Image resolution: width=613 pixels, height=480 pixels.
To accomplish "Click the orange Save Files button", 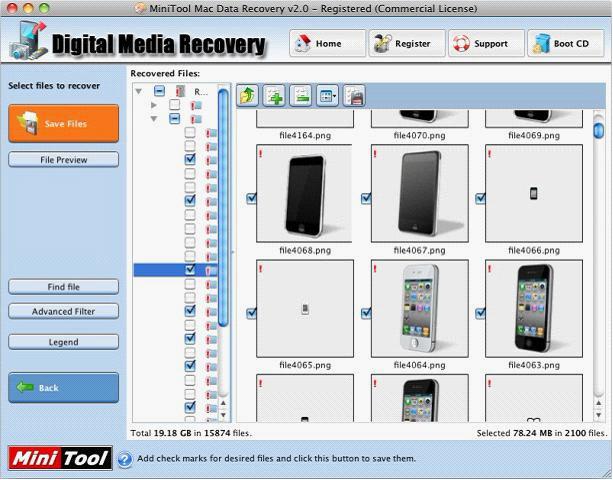I will [x=63, y=124].
